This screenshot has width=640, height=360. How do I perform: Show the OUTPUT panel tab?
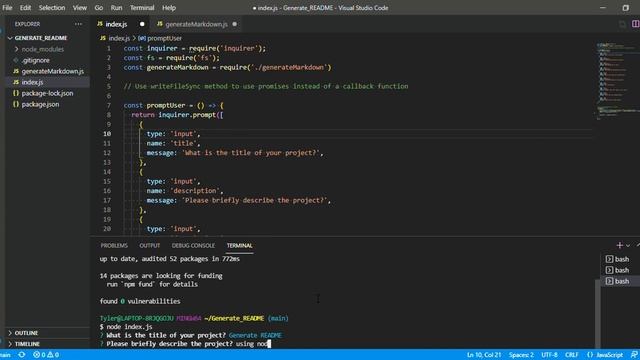pyautogui.click(x=149, y=245)
